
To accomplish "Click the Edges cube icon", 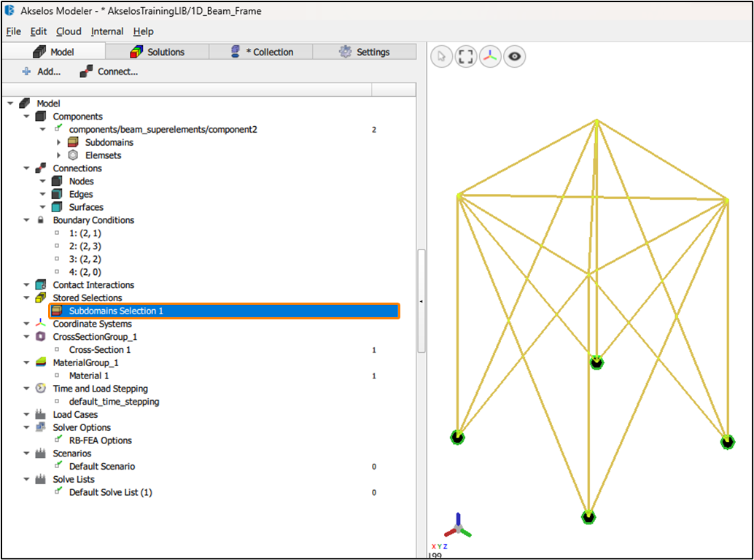I will click(x=57, y=194).
